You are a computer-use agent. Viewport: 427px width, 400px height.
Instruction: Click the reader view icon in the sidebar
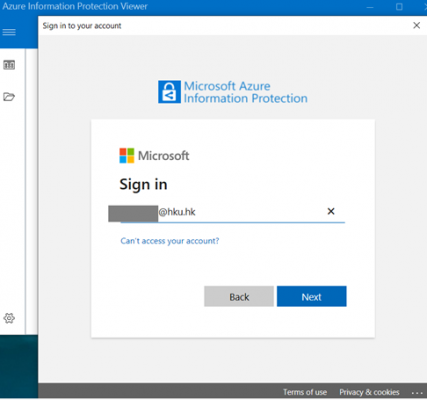[x=9, y=65]
